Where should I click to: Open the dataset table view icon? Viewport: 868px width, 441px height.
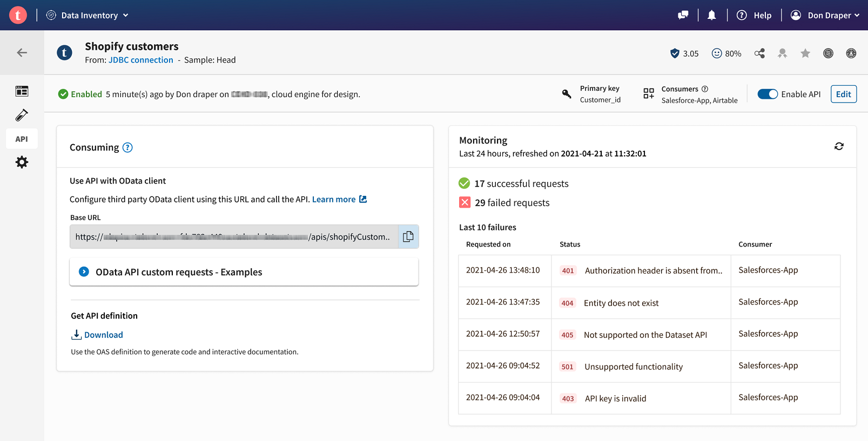22,91
